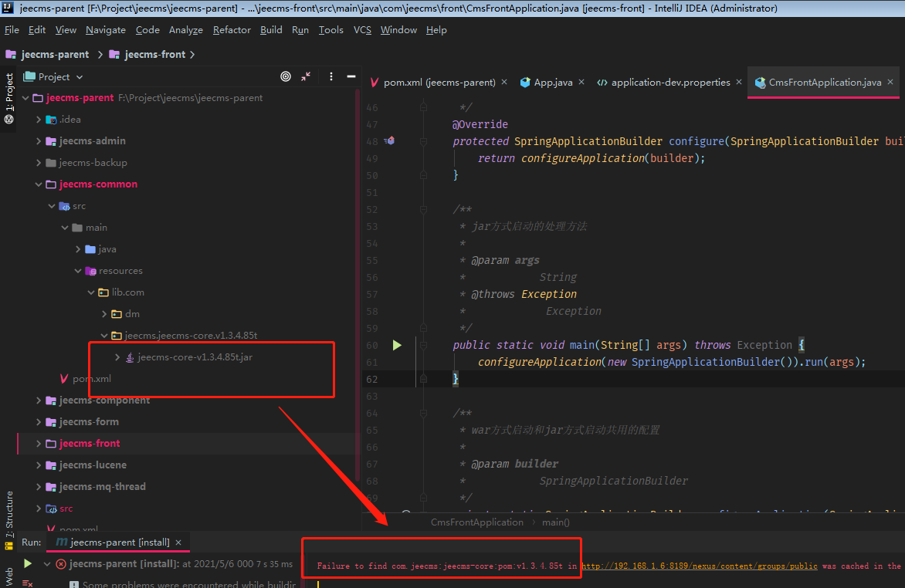Open the Refactor menu
Screen dimensions: 905x588
point(232,30)
